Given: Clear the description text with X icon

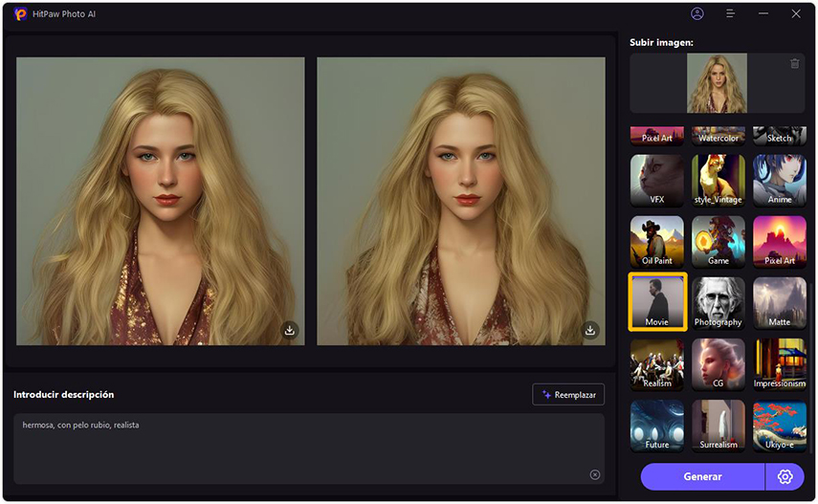Looking at the screenshot, I should tap(594, 474).
